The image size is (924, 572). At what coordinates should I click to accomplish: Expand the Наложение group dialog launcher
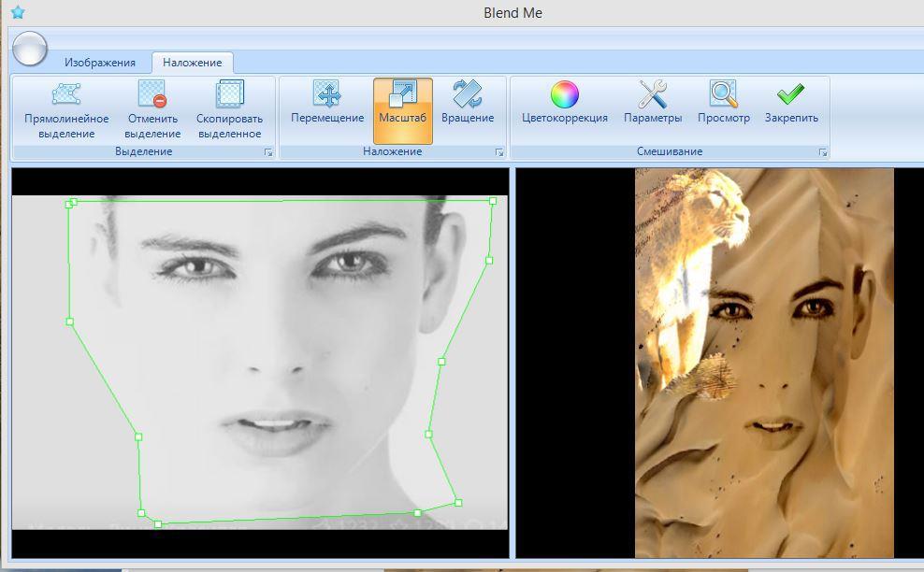coord(498,151)
